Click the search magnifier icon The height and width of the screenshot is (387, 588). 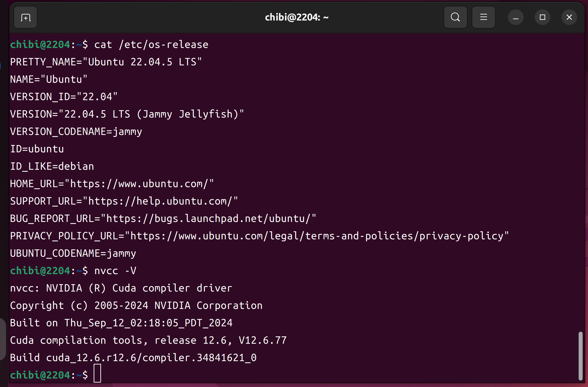[455, 17]
